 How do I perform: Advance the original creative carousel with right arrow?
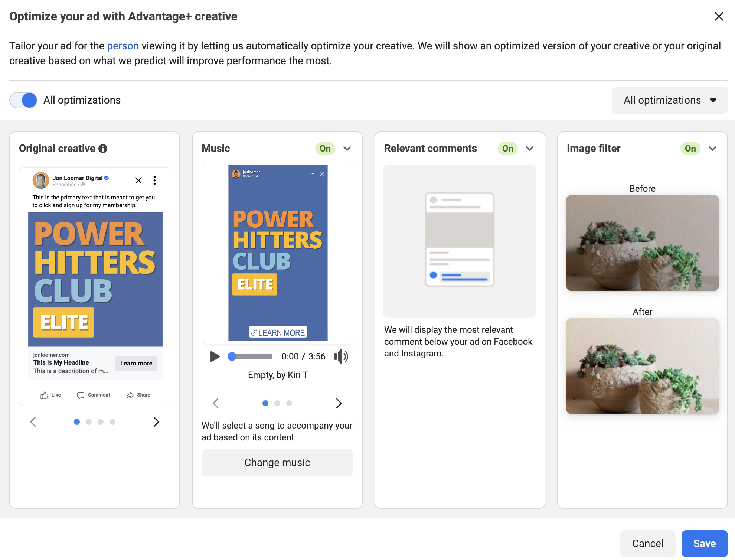click(x=156, y=422)
